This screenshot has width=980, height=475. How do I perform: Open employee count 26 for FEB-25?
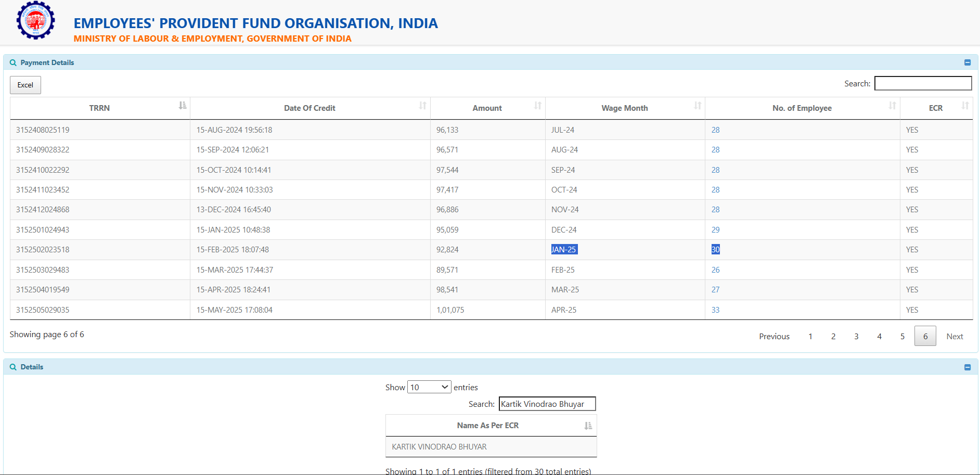coord(716,270)
